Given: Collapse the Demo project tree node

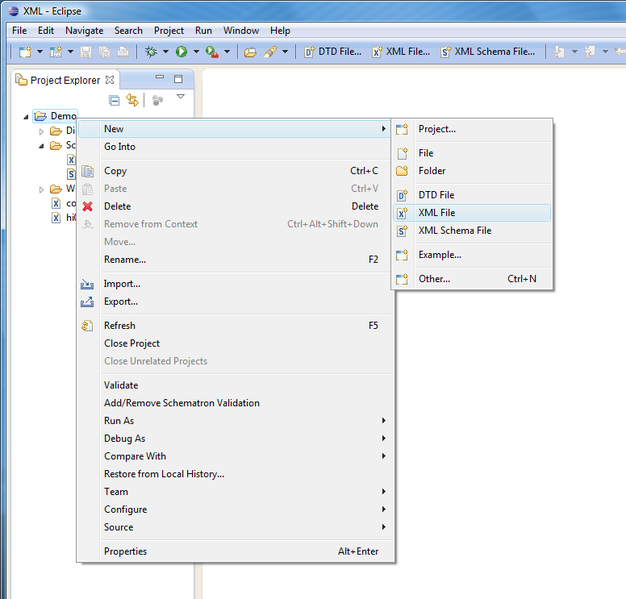Looking at the screenshot, I should (26, 117).
